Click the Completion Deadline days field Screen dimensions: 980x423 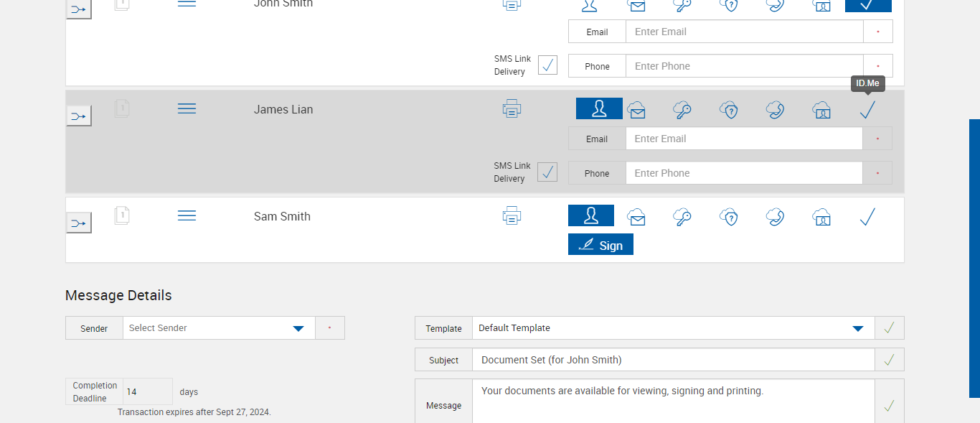148,392
